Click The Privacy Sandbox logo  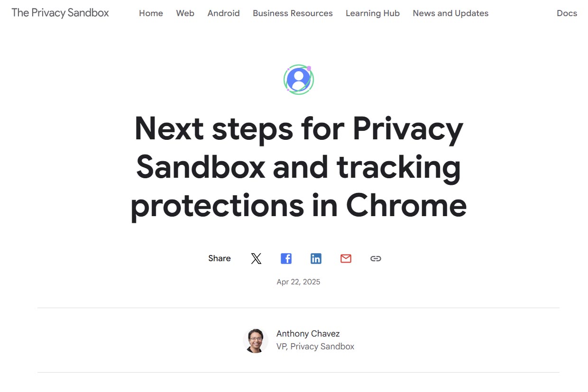click(x=60, y=13)
